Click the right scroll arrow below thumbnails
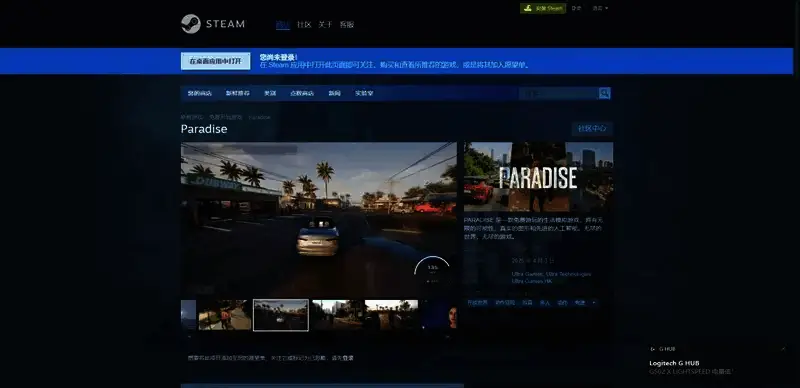 (448, 337)
